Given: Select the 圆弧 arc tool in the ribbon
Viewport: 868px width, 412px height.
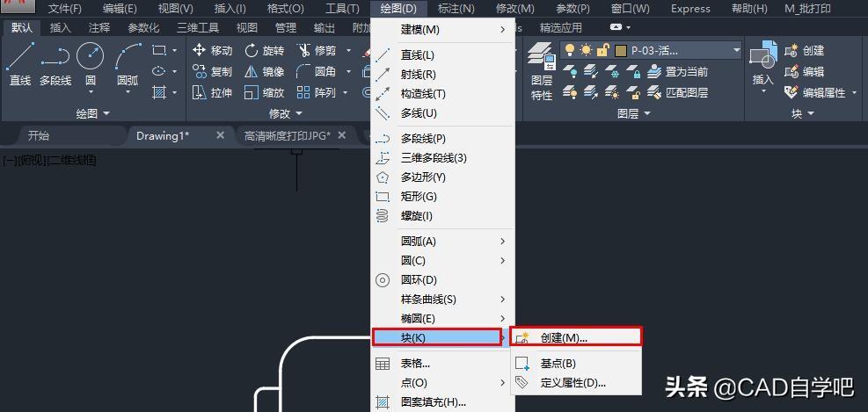Looking at the screenshot, I should 128,63.
